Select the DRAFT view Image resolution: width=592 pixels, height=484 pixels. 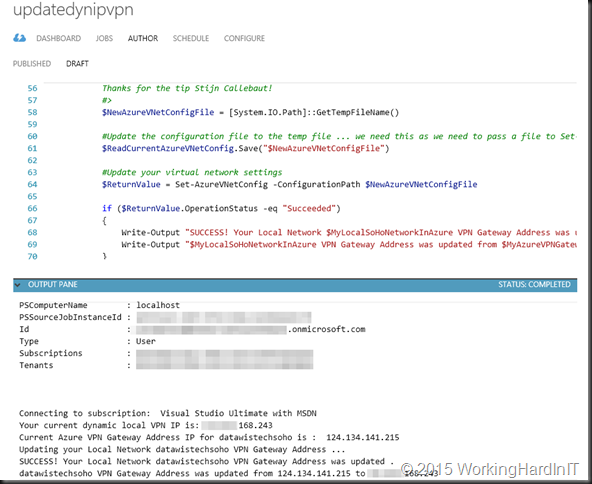pyautogui.click(x=77, y=63)
